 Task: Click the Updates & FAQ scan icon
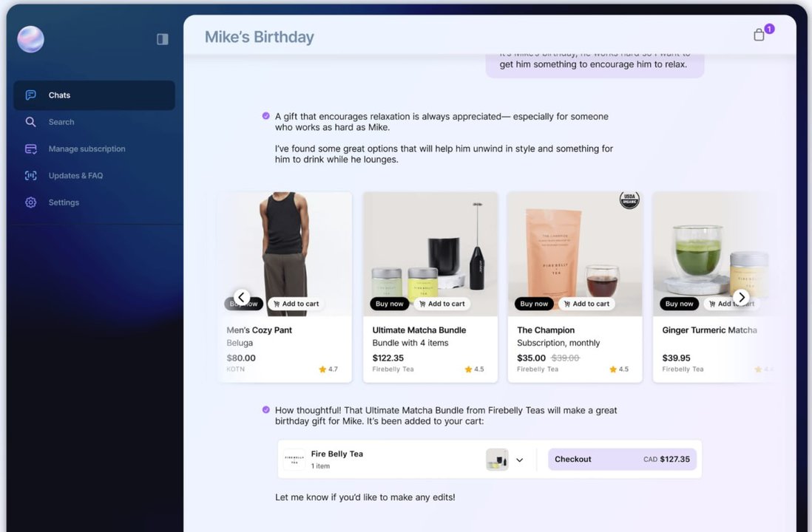[31, 176]
